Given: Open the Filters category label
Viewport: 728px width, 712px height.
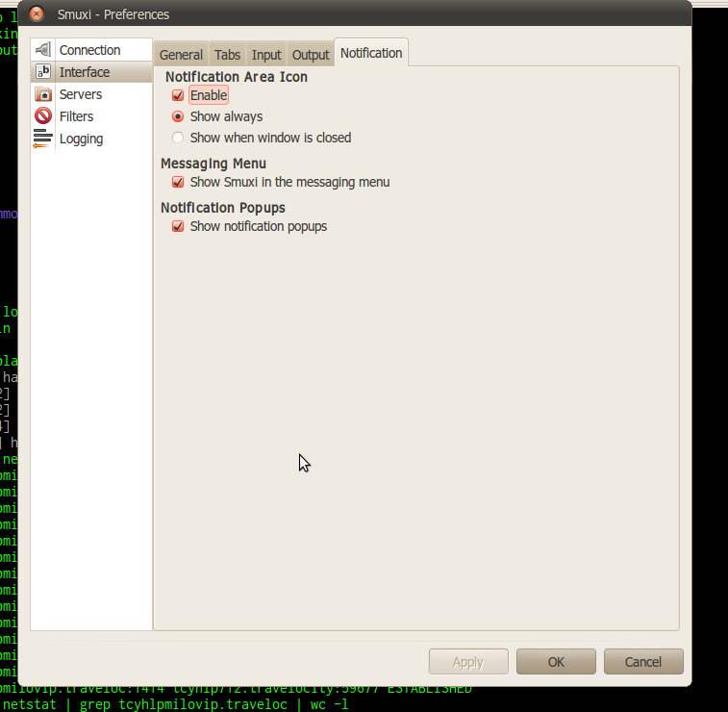Looking at the screenshot, I should click(76, 116).
